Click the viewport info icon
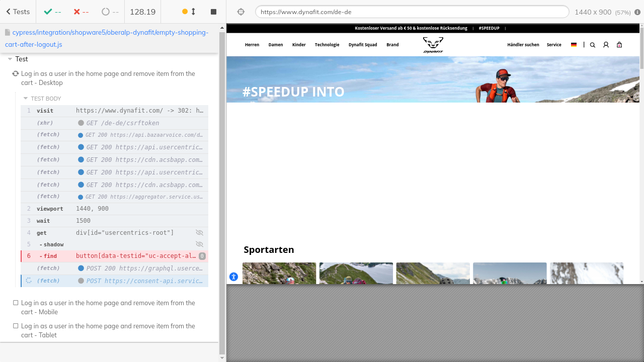This screenshot has height=362, width=644. (637, 12)
